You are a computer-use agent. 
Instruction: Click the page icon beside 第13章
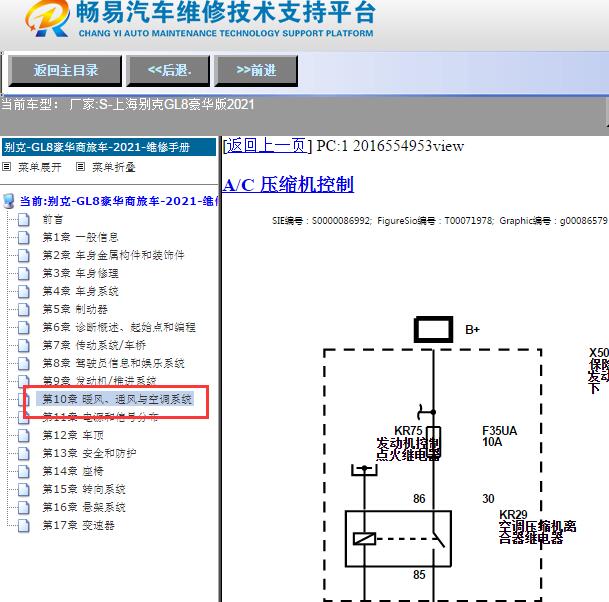point(24,453)
